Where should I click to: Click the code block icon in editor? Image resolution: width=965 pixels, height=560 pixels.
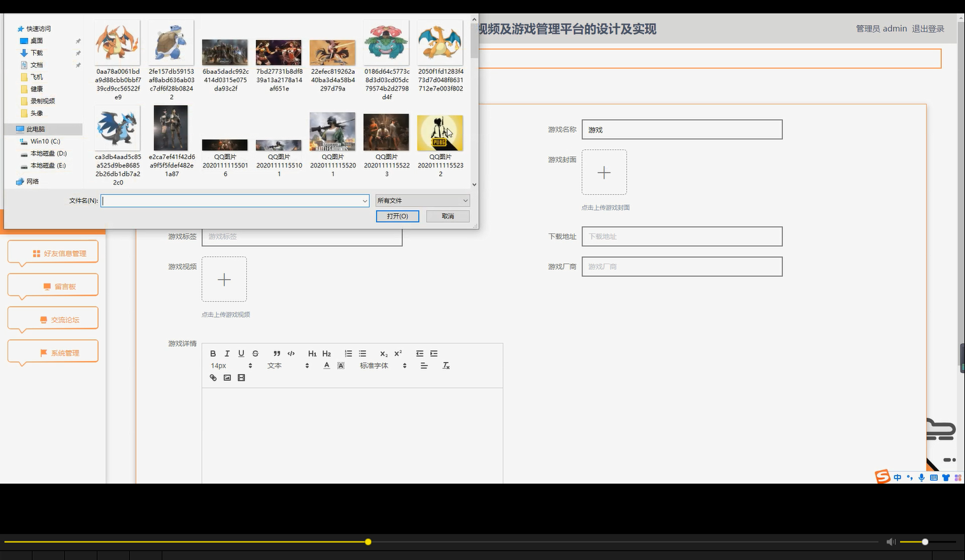click(291, 353)
